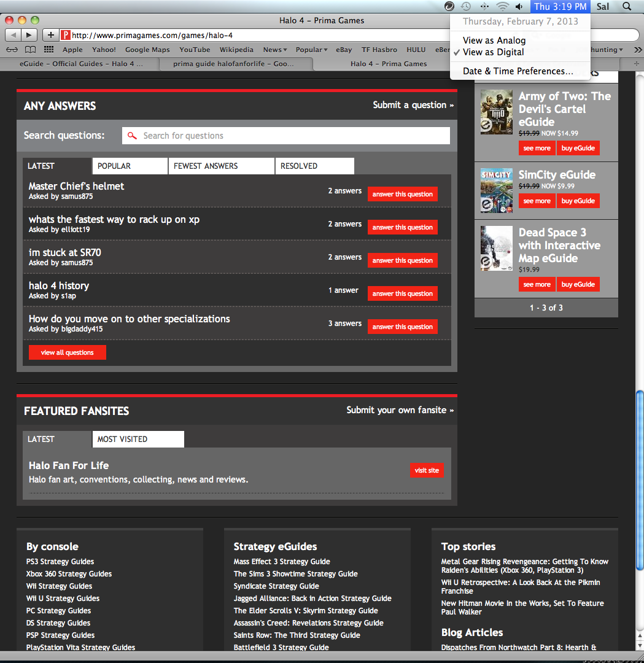The image size is (644, 663).
Task: Expand the Popular bookmarks folder
Action: pos(311,50)
